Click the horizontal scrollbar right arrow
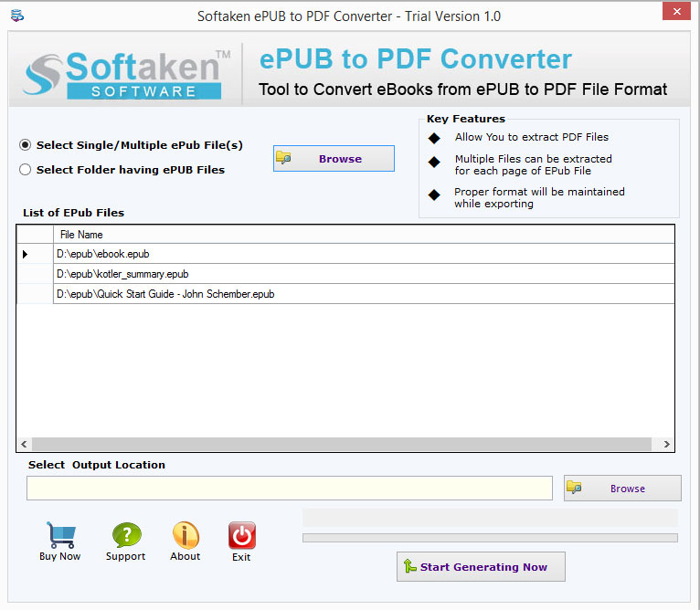Image resolution: width=700 pixels, height=610 pixels. 667,445
